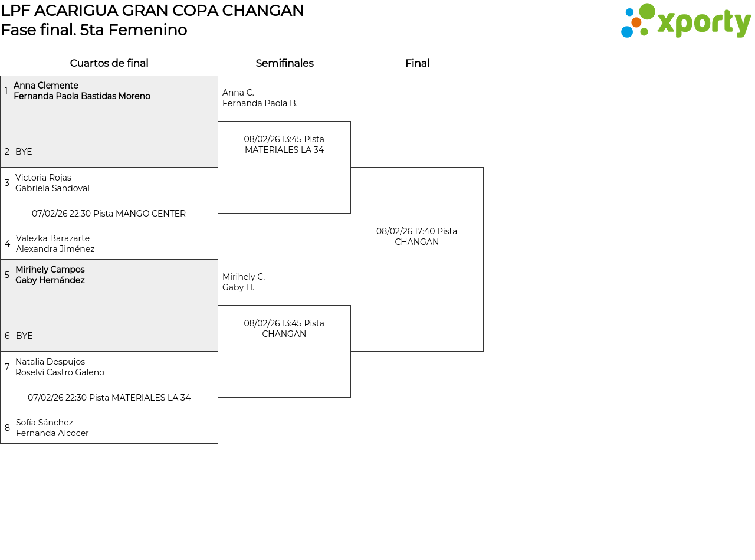Click Mirihely C. semifinal slot
The width and height of the screenshot is (755, 560).
pyautogui.click(x=243, y=282)
